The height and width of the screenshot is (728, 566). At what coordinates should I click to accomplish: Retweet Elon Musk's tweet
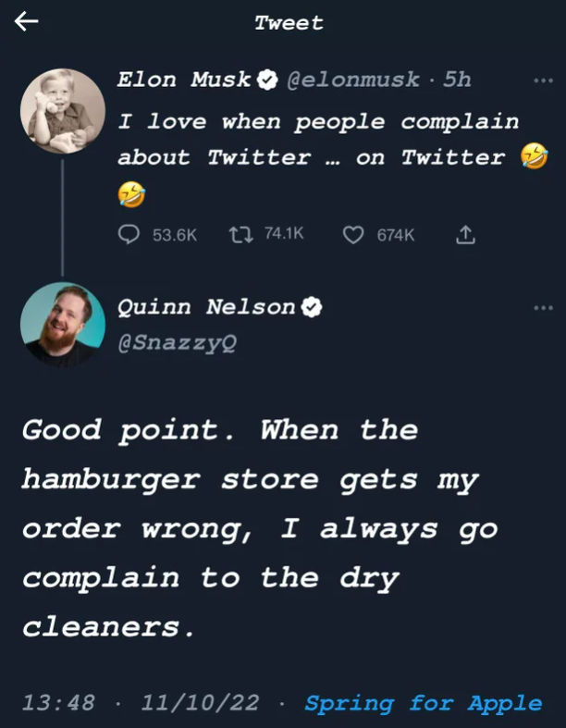(239, 236)
